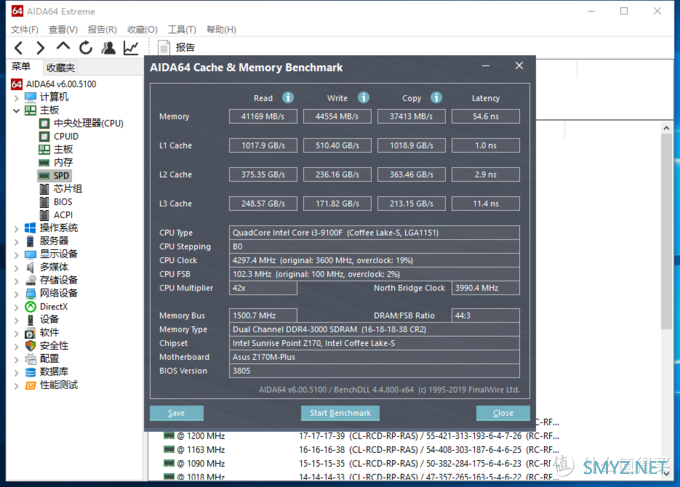Expand the 计算机 tree node
Screen dimensions: 680x487
[16, 98]
